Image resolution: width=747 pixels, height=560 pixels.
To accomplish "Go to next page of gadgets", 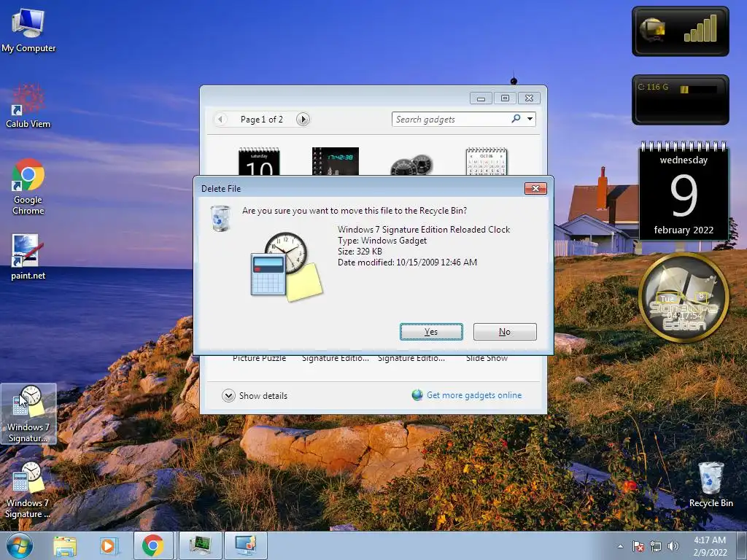I will click(x=303, y=119).
